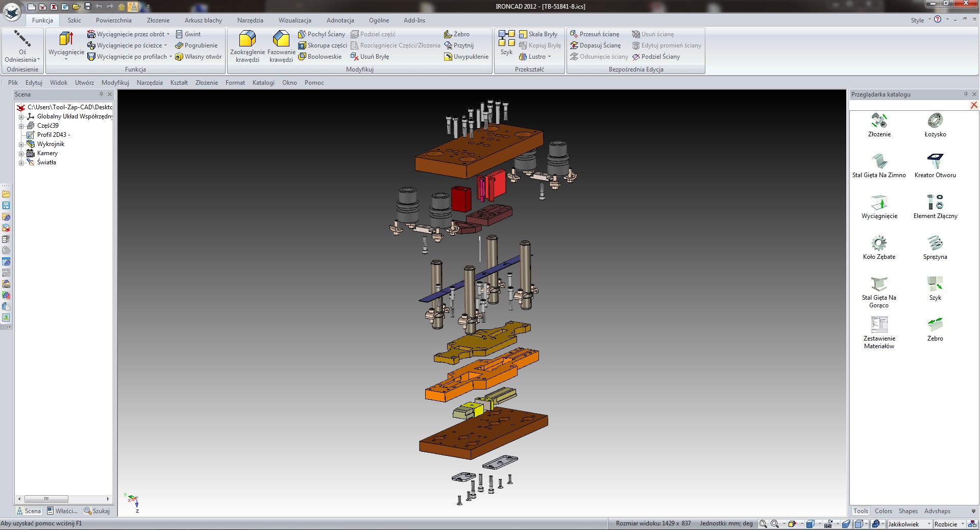Switch to the Powierzchnia ribbon tab
The image size is (980, 530).
tap(114, 20)
